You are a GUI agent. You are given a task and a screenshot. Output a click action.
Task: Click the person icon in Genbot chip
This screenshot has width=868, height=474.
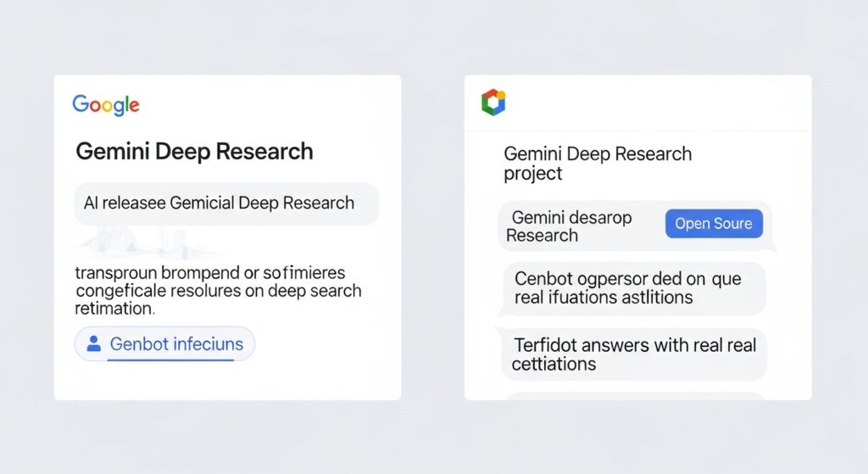point(94,344)
